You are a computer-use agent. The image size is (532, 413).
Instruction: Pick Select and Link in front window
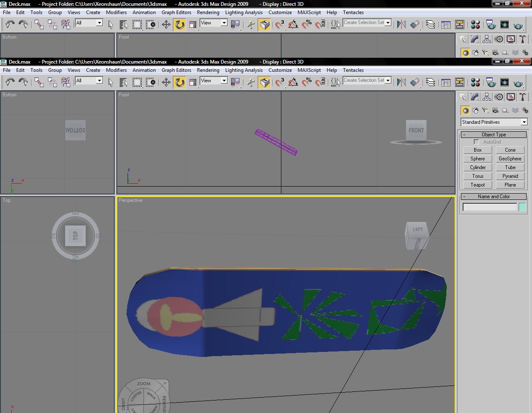(39, 82)
